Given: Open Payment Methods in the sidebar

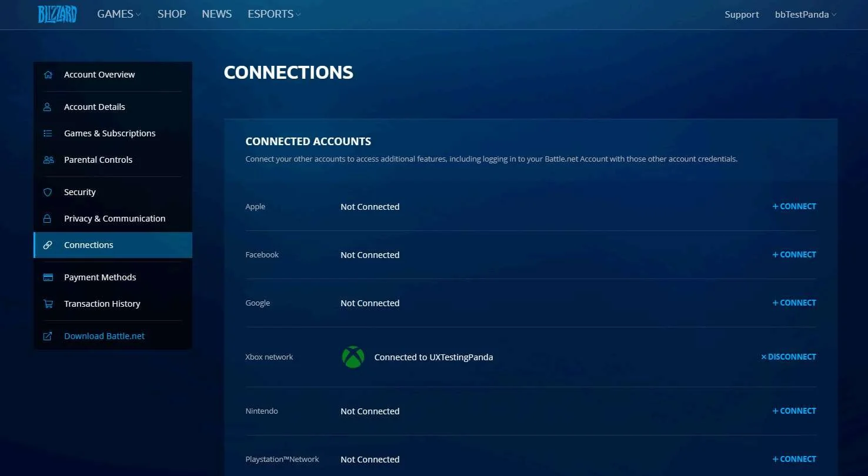Looking at the screenshot, I should (113, 277).
